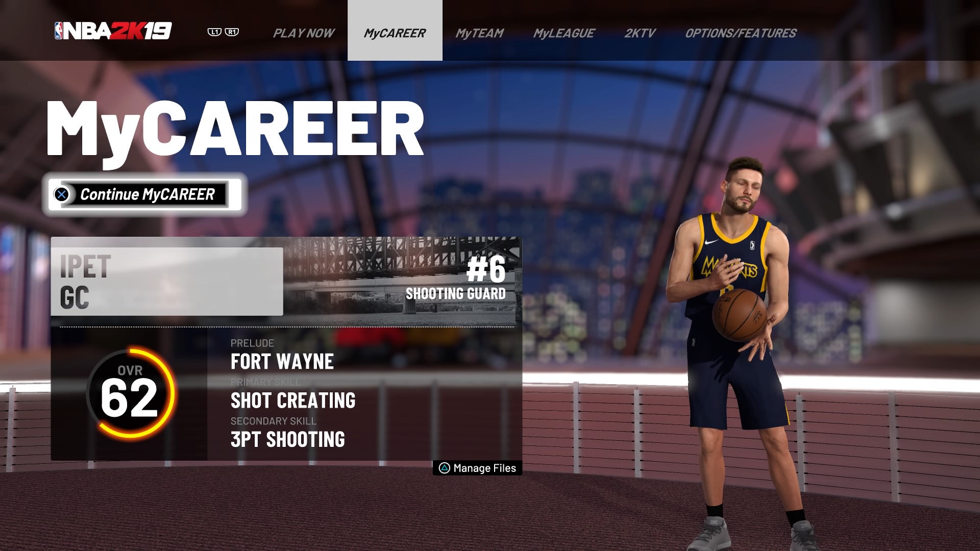Open the 2KTV tab

[640, 33]
